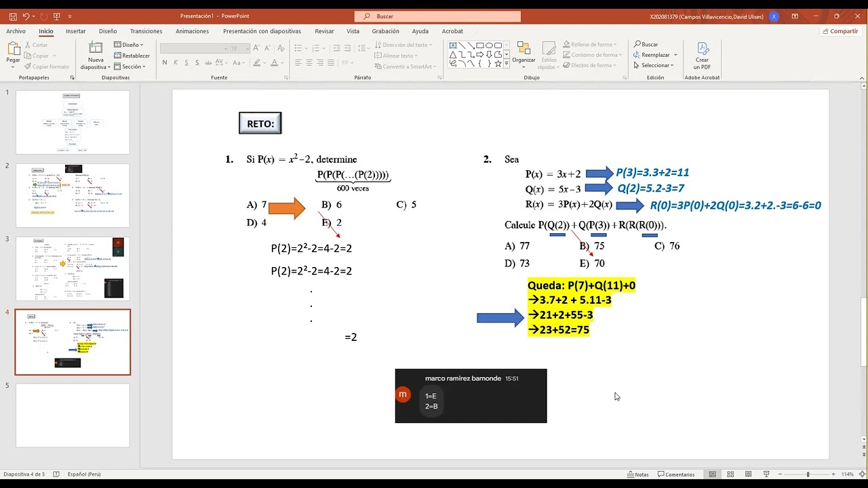868x488 pixels.
Task: Select slide 5 blank thumbnail
Action: (73, 415)
